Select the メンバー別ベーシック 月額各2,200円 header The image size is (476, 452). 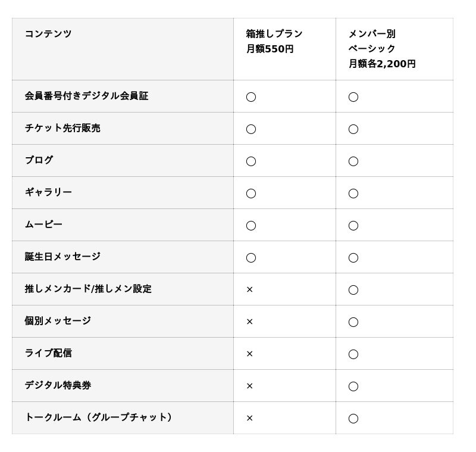click(382, 49)
